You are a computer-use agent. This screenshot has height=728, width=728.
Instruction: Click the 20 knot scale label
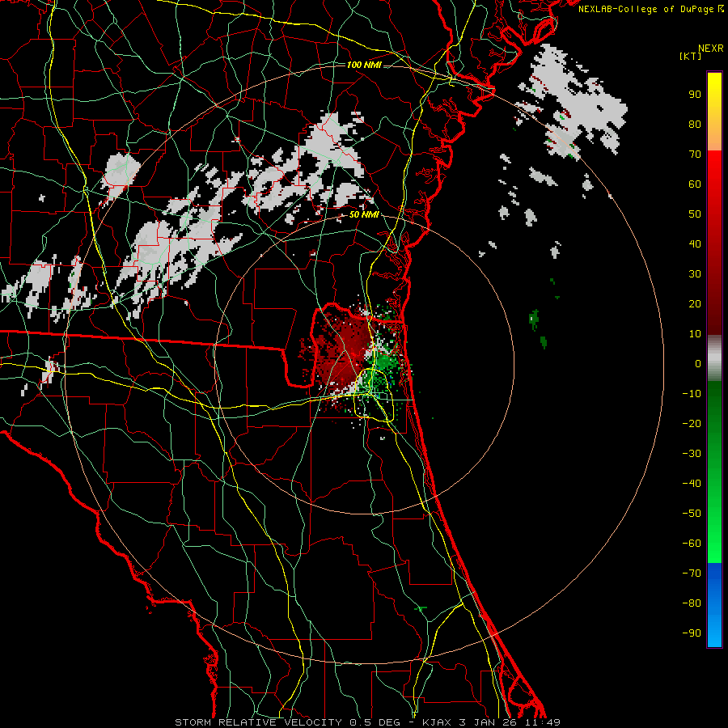tap(695, 303)
